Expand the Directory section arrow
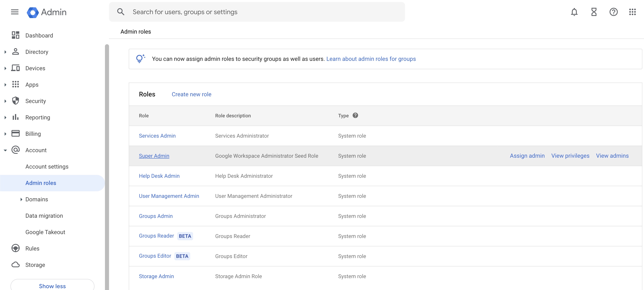 (x=5, y=52)
